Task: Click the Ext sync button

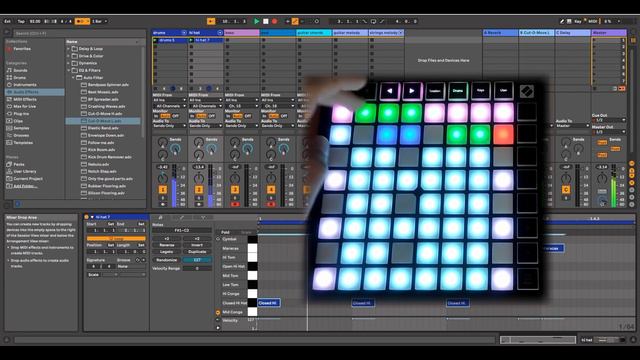Action: (7, 21)
